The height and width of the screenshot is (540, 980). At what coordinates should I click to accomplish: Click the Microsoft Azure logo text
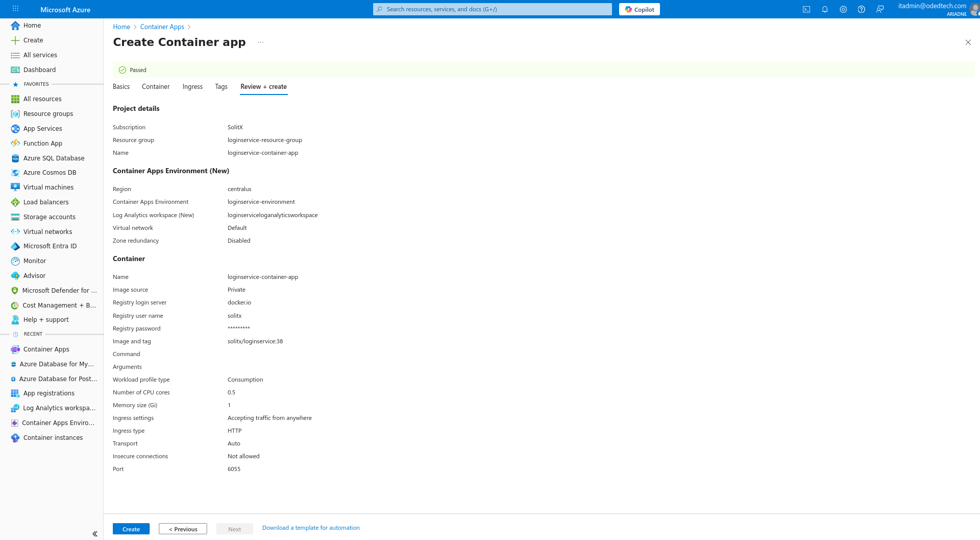pos(65,9)
